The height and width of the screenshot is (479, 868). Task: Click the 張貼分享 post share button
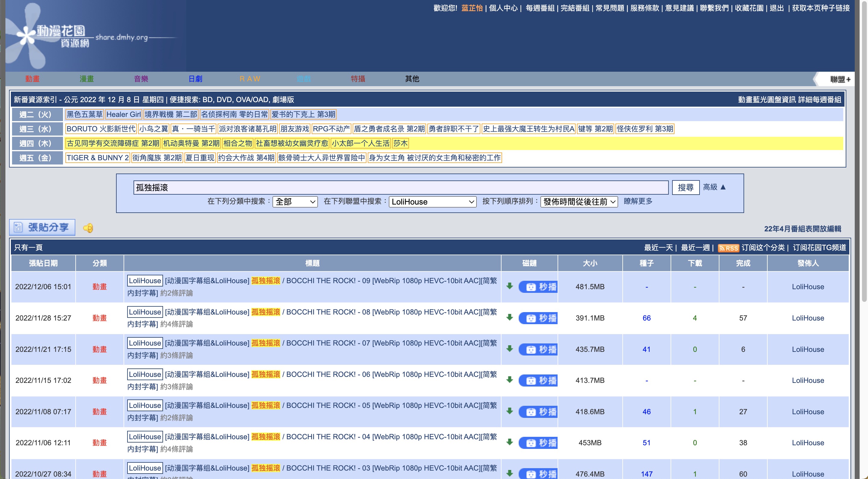(x=42, y=227)
